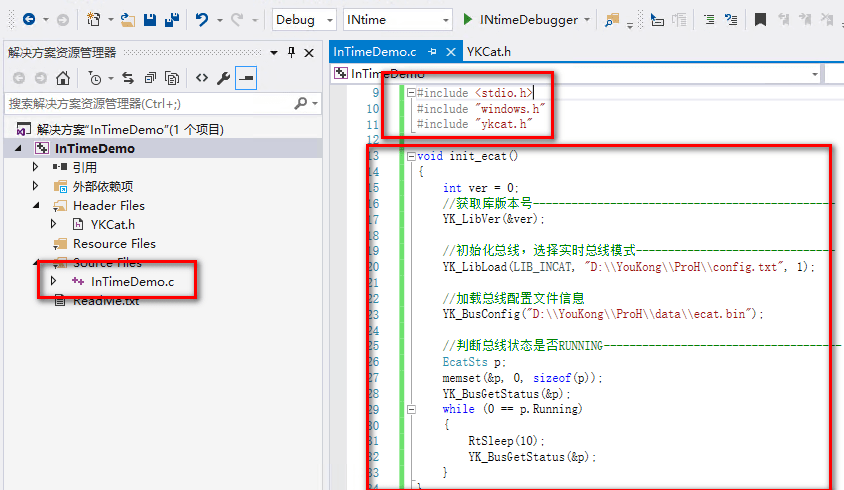Image resolution: width=844 pixels, height=490 pixels.
Task: Switch to the YKCat.h tab
Action: point(489,52)
